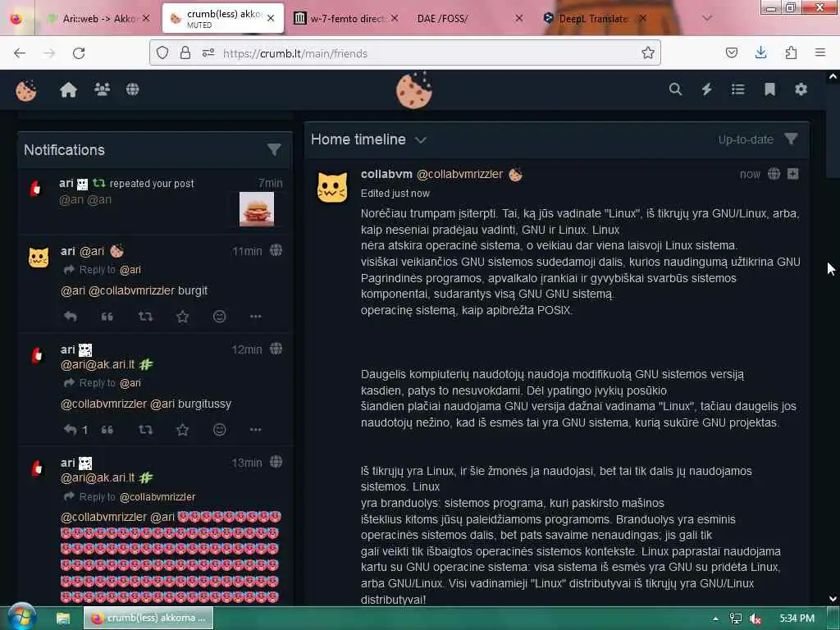Open @collabvmrizzler profile link in timeline post
This screenshot has width=840, height=630.
coord(459,174)
